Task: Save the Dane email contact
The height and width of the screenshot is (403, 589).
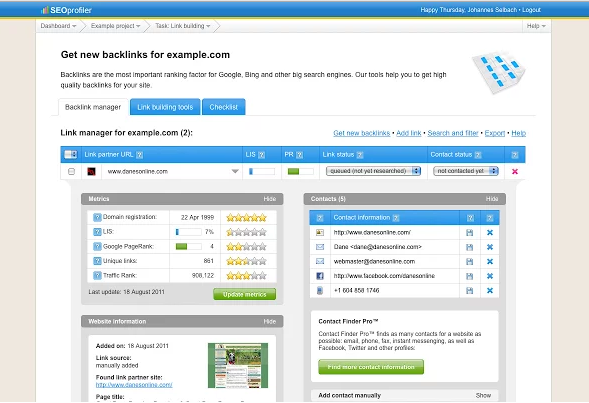Action: click(470, 247)
